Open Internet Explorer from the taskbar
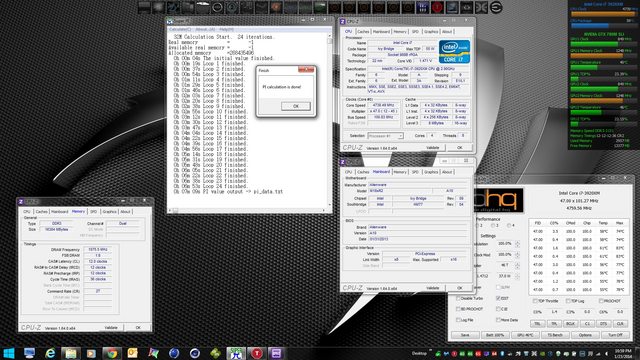 pos(50,353)
